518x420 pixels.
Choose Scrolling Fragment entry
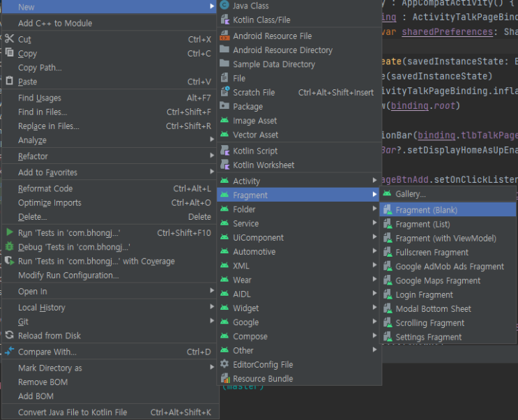pos(448,323)
